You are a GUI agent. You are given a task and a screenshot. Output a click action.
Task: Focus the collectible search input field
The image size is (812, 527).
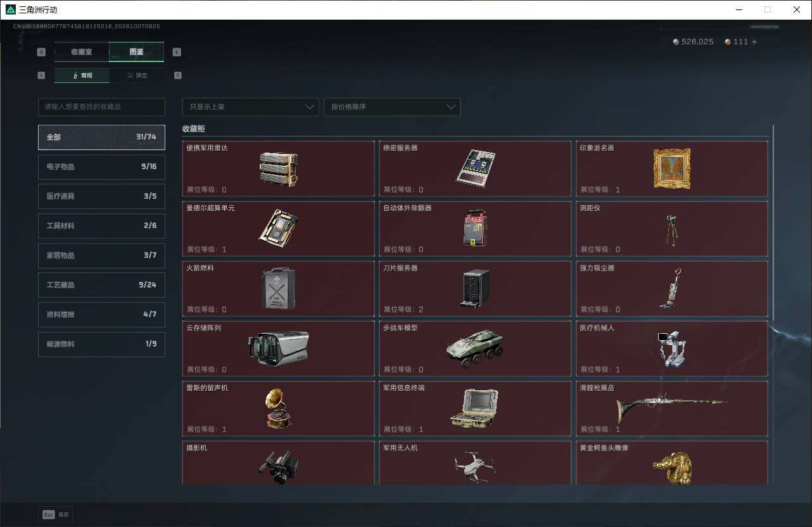tap(101, 107)
